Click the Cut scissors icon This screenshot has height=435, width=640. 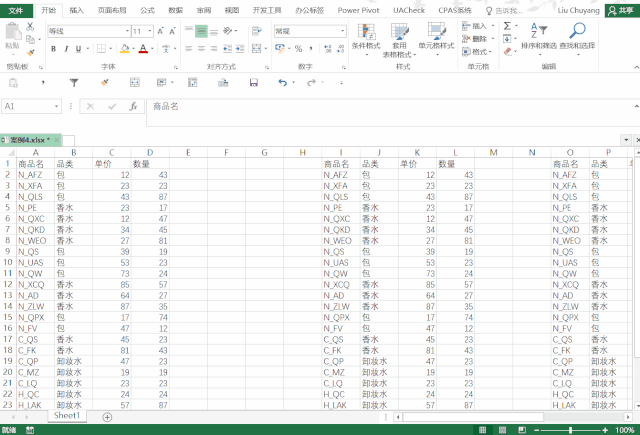30,27
